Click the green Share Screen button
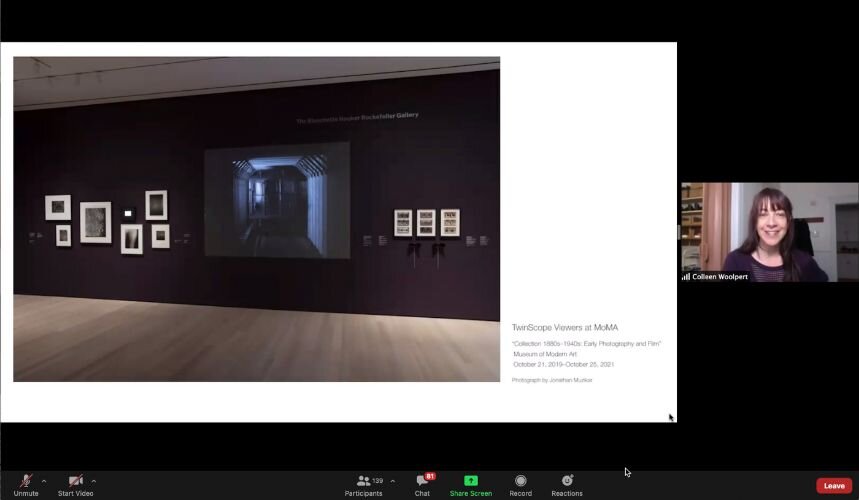This screenshot has height=500, width=859. (x=471, y=485)
